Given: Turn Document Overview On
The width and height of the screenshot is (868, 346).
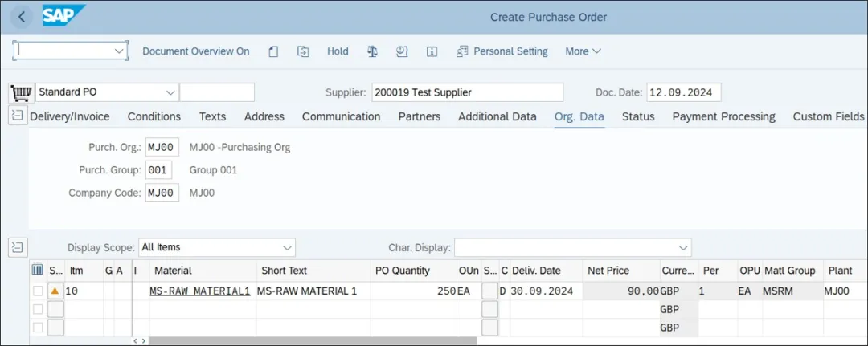Looking at the screenshot, I should 196,51.
